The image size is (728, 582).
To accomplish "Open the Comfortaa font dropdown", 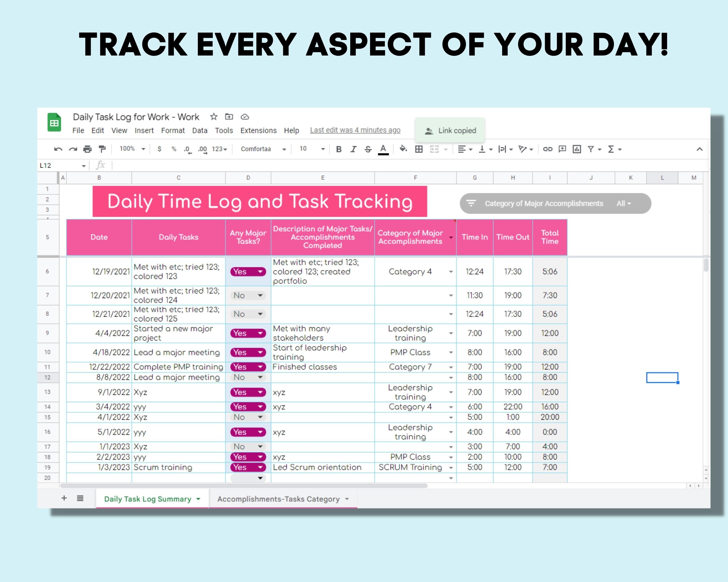I will click(263, 149).
